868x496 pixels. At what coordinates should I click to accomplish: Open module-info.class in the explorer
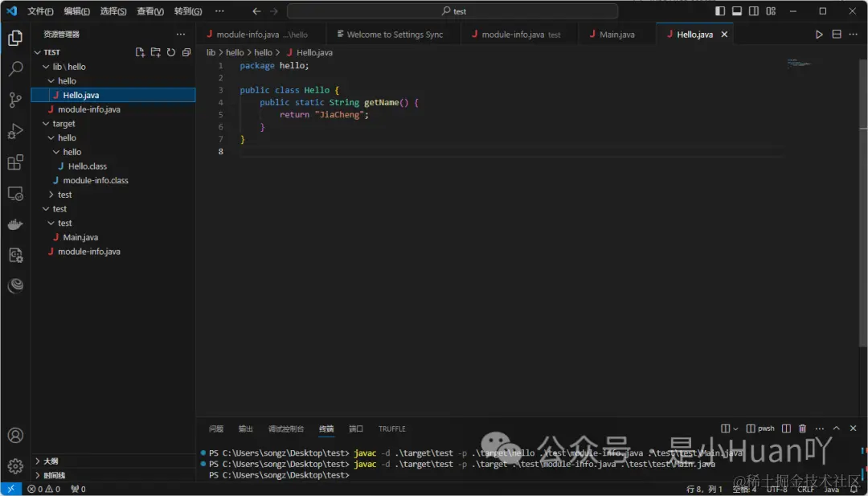pos(113,180)
